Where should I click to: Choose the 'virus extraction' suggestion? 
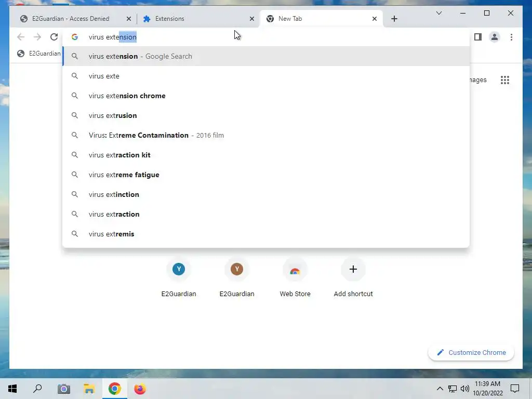(267, 214)
